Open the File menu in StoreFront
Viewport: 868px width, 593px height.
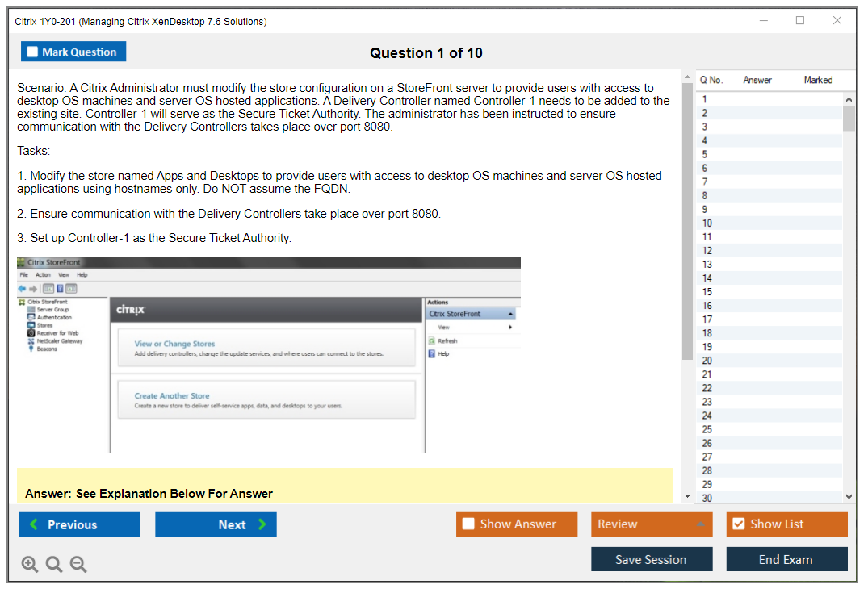tap(23, 275)
